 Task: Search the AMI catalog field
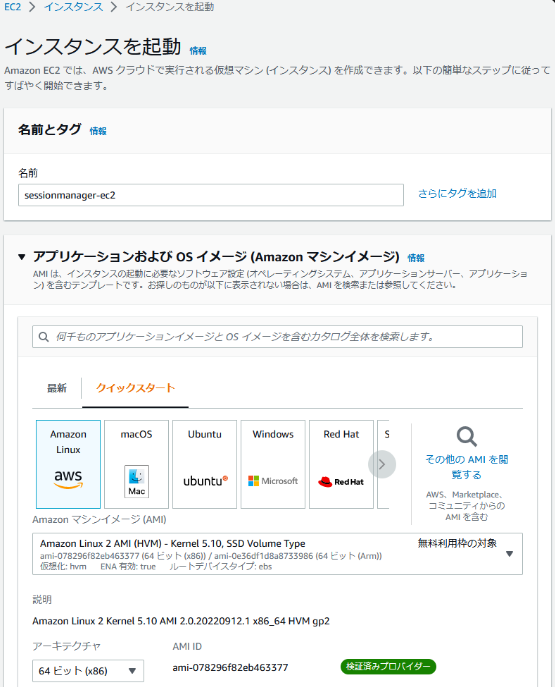(277, 336)
